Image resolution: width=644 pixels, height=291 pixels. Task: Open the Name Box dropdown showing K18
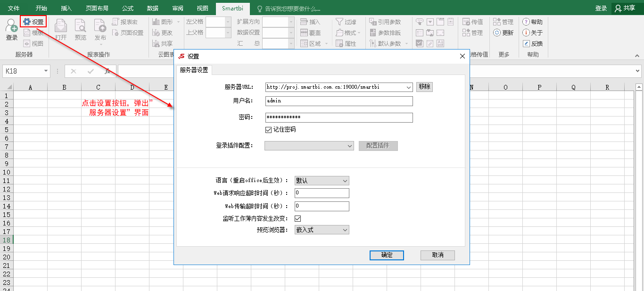[x=46, y=71]
